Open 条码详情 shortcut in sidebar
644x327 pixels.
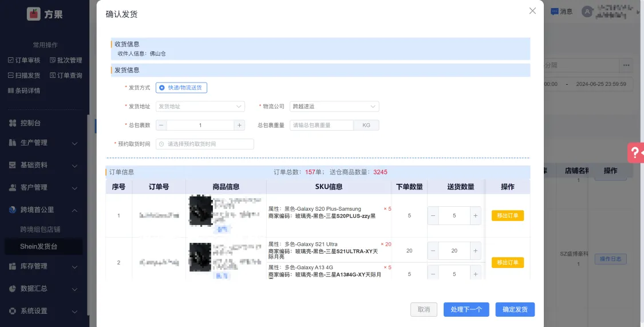pos(24,90)
